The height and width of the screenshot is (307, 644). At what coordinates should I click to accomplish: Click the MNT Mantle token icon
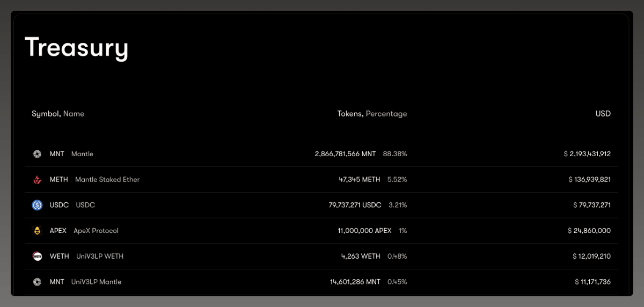tap(37, 154)
